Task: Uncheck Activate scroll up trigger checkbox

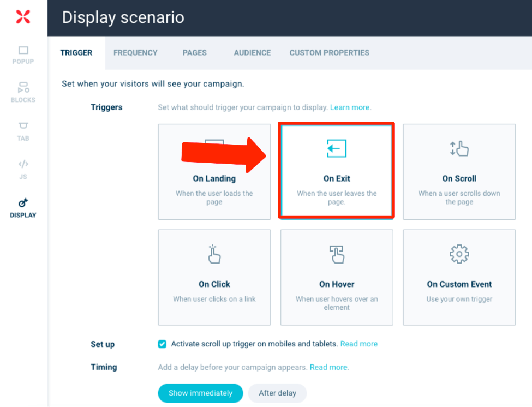Action: 162,344
